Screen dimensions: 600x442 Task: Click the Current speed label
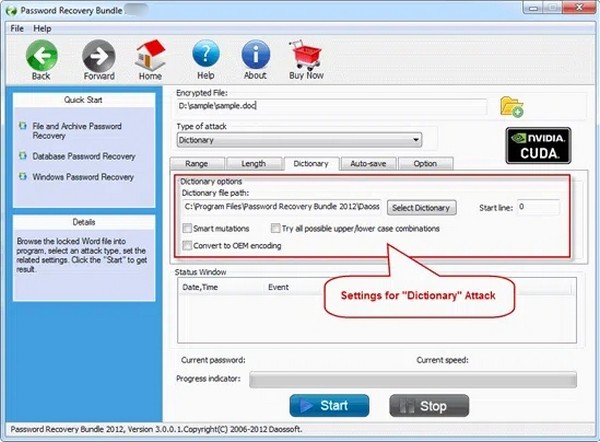442,360
